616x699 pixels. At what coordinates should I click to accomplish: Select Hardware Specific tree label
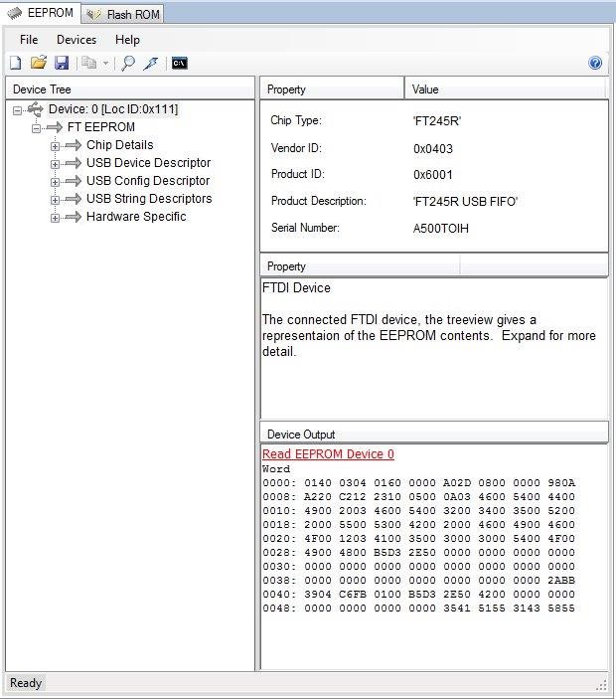(x=136, y=216)
